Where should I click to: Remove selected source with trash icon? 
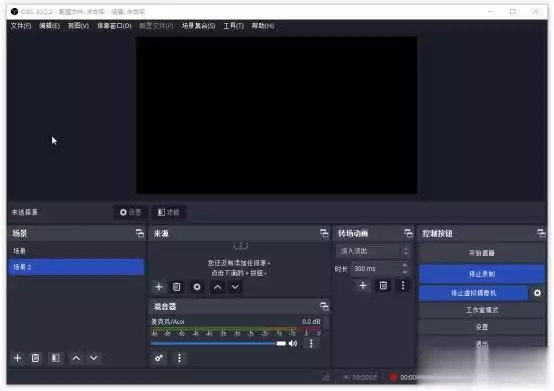[177, 287]
